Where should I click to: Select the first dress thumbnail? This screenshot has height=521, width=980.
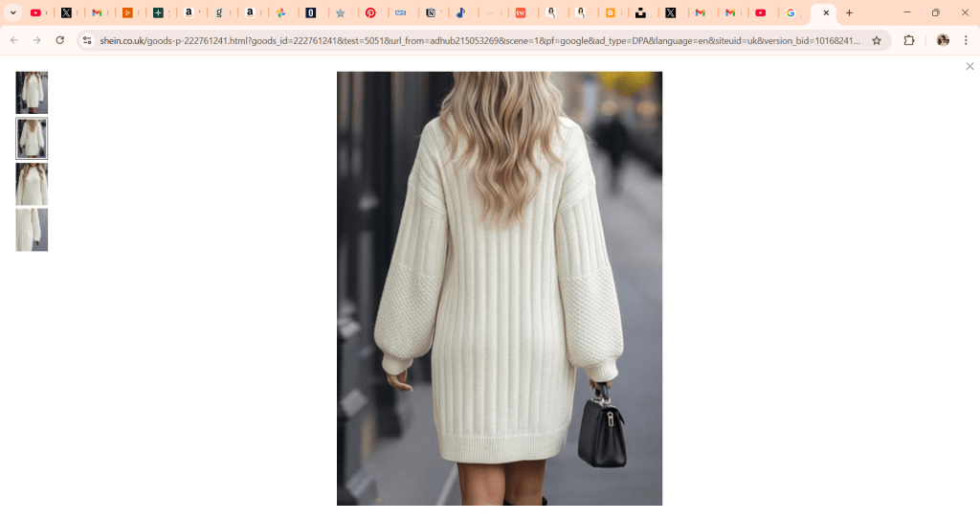32,93
